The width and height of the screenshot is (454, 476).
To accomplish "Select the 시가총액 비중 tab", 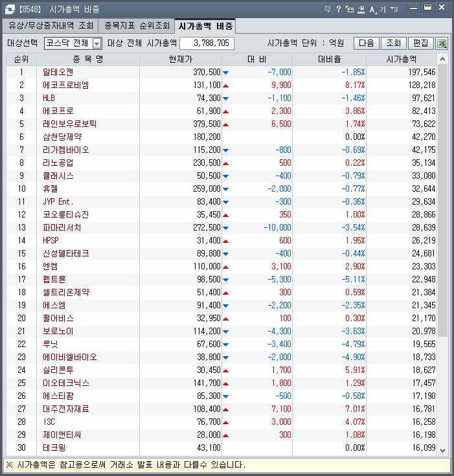I will pyautogui.click(x=205, y=26).
